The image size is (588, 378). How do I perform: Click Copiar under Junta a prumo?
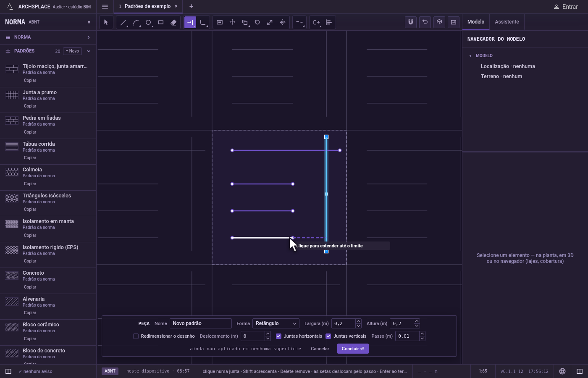pos(30,106)
